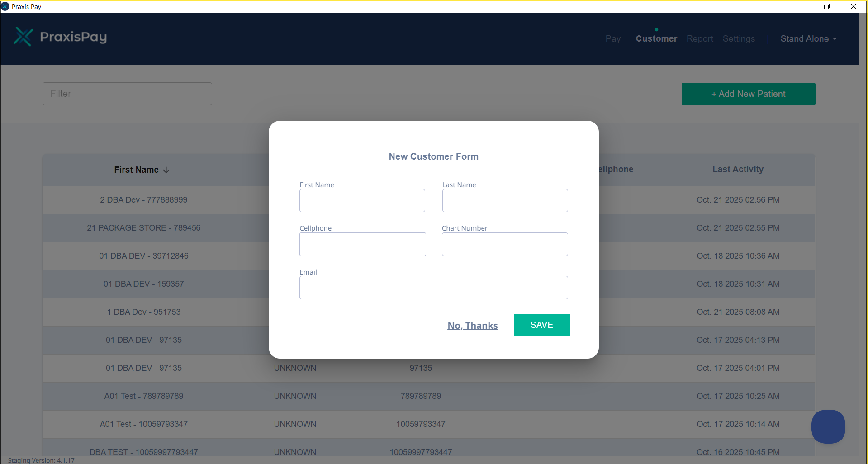Click the Email input field

433,288
